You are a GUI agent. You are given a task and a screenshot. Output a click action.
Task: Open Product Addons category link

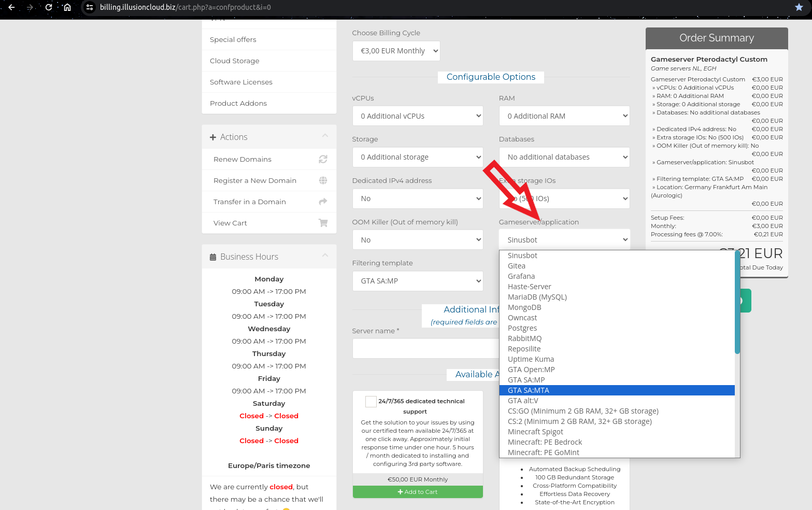(269, 103)
